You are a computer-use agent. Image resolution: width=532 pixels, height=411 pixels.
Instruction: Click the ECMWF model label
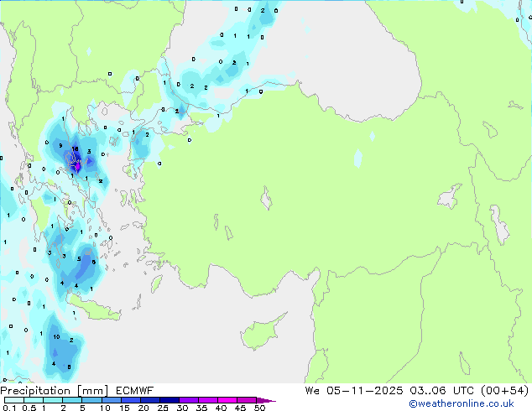pos(135,391)
